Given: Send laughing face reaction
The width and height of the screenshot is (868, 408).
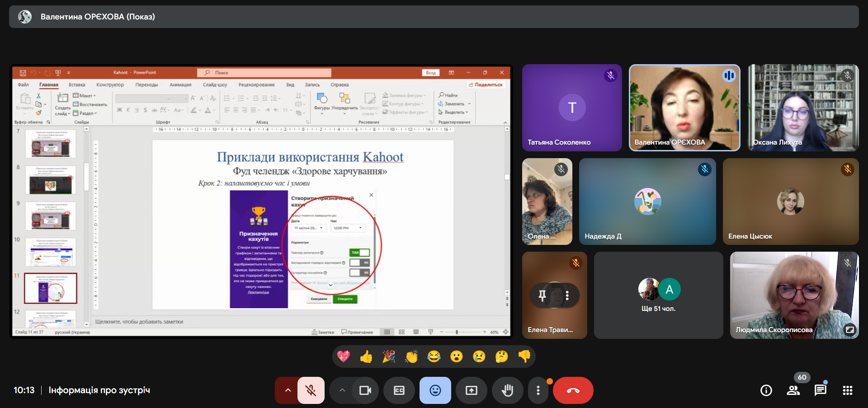Looking at the screenshot, I should point(434,356).
